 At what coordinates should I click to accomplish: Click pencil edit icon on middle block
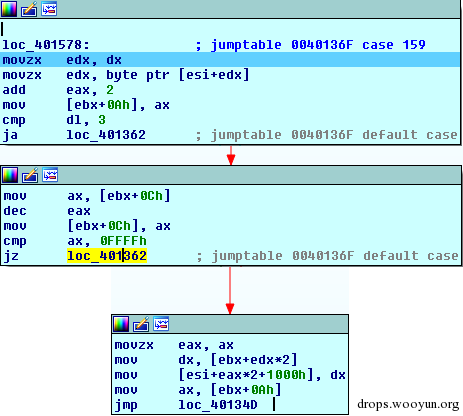coord(30,175)
